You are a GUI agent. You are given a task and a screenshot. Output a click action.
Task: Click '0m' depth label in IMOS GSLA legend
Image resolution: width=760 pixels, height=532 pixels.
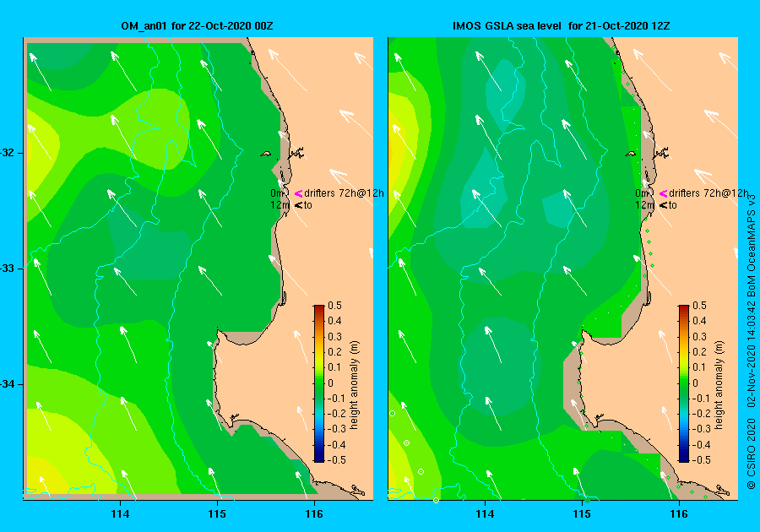pos(642,193)
